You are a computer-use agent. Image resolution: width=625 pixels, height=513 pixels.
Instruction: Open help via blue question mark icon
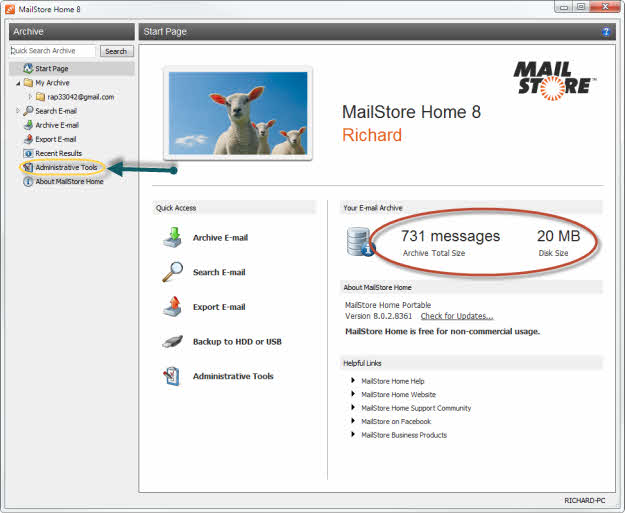coord(606,32)
